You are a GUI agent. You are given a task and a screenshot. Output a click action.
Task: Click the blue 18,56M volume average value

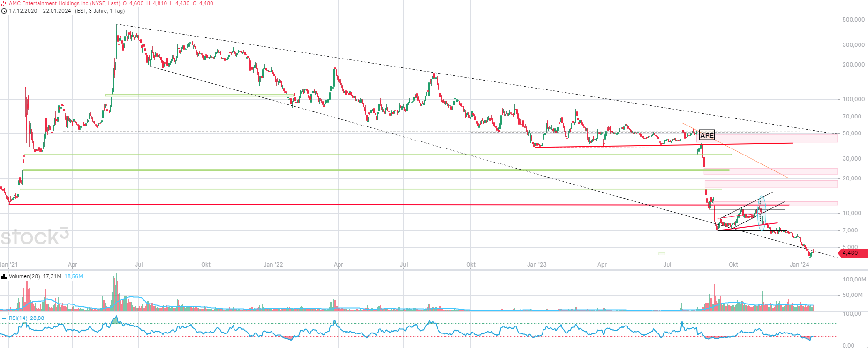tap(74, 277)
